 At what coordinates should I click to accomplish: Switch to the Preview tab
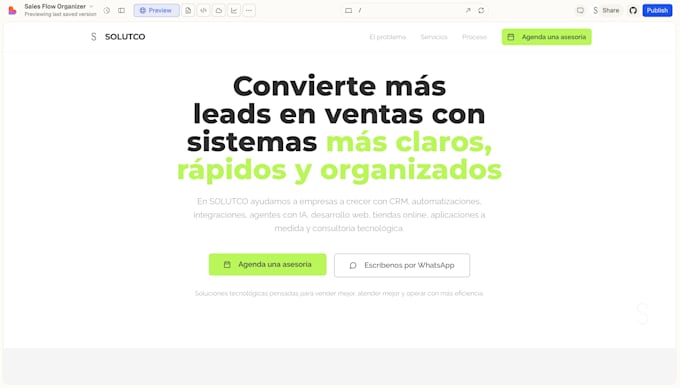(156, 10)
